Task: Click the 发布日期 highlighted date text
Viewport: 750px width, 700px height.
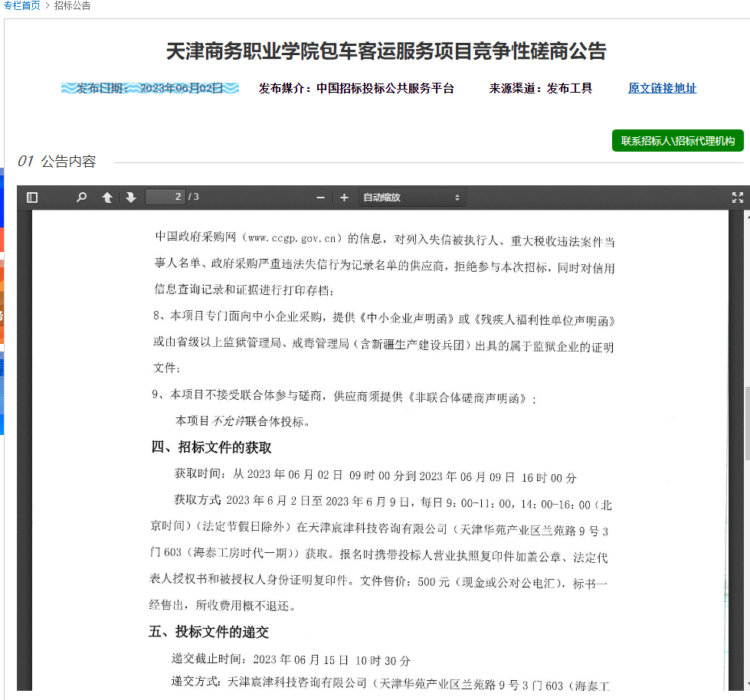Action: point(150,88)
